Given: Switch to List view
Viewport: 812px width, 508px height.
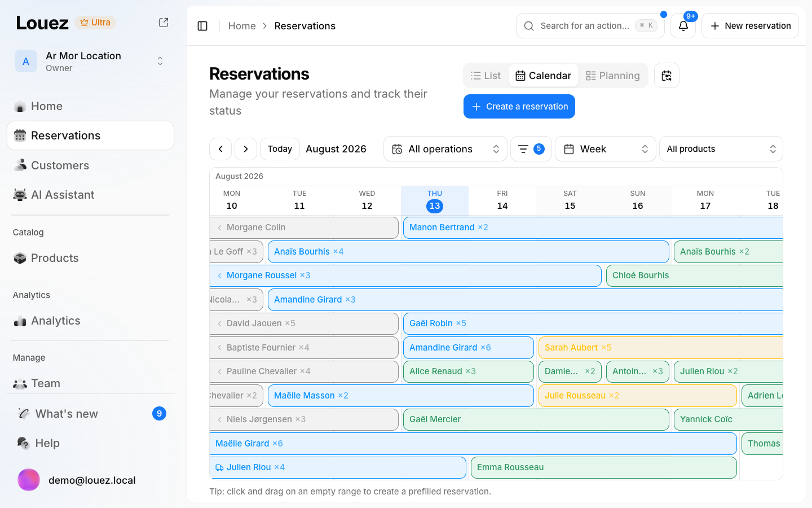Looking at the screenshot, I should point(486,76).
